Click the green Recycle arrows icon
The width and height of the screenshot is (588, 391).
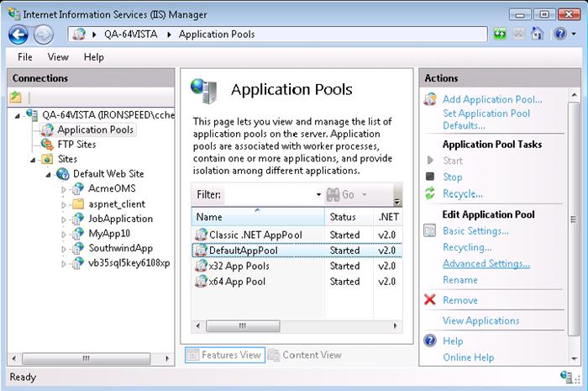click(430, 193)
